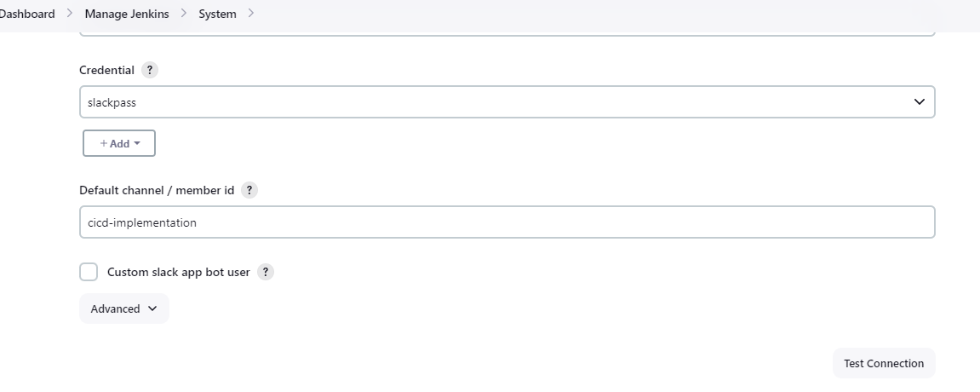The height and width of the screenshot is (392, 980).
Task: Enable the Custom slack app bot user checkbox
Action: pos(89,273)
